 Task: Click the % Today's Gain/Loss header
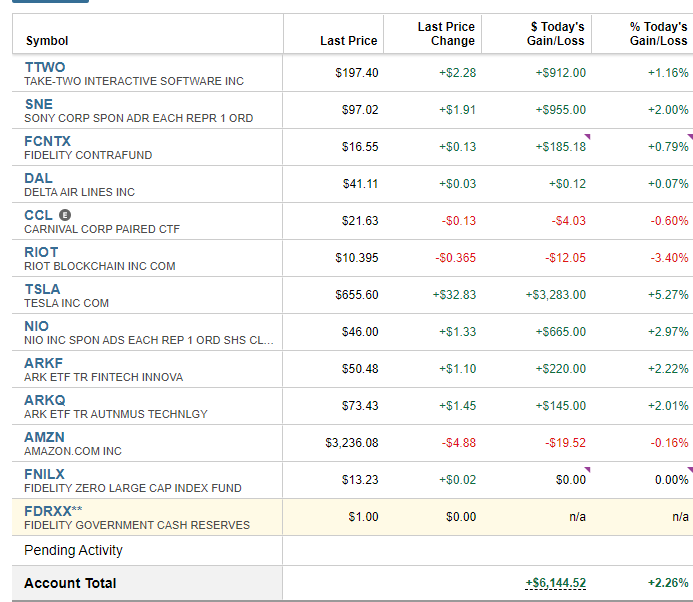(659, 34)
